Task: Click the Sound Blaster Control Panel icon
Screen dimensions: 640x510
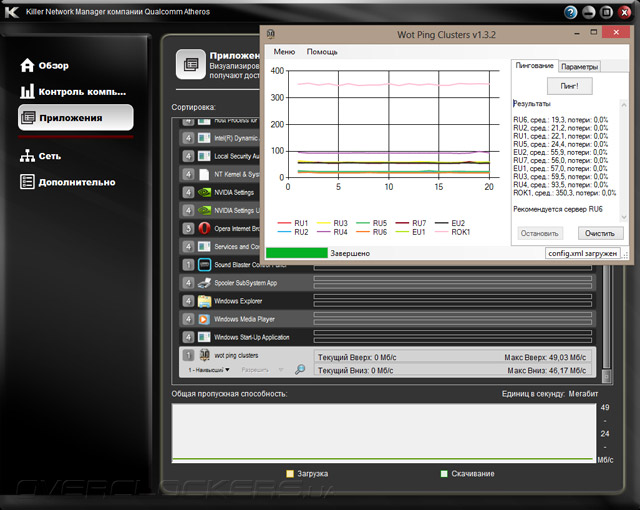Action: [204, 264]
